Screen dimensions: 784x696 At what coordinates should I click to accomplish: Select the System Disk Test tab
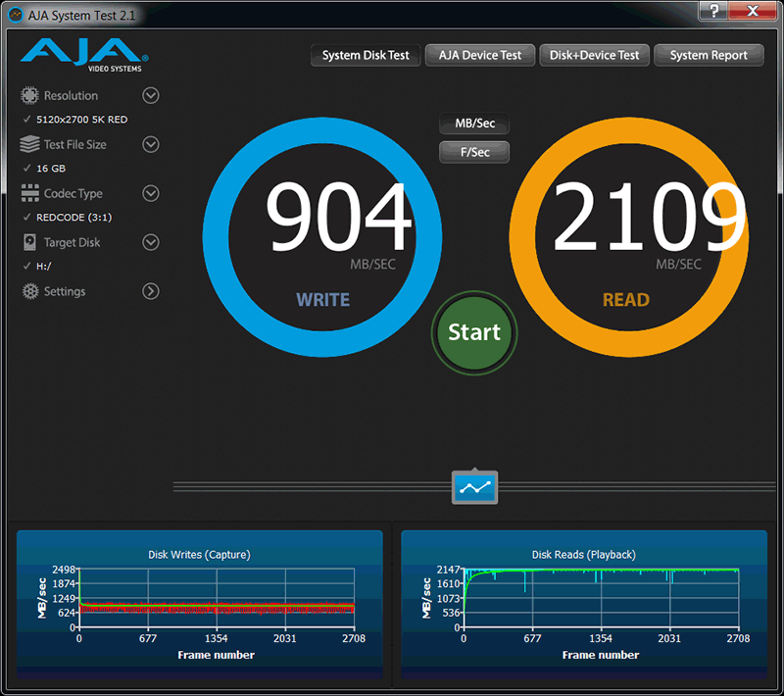click(366, 56)
